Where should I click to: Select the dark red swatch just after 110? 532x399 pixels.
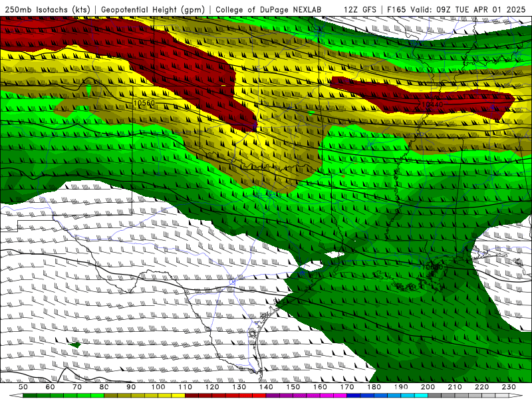pyautogui.click(x=192, y=396)
